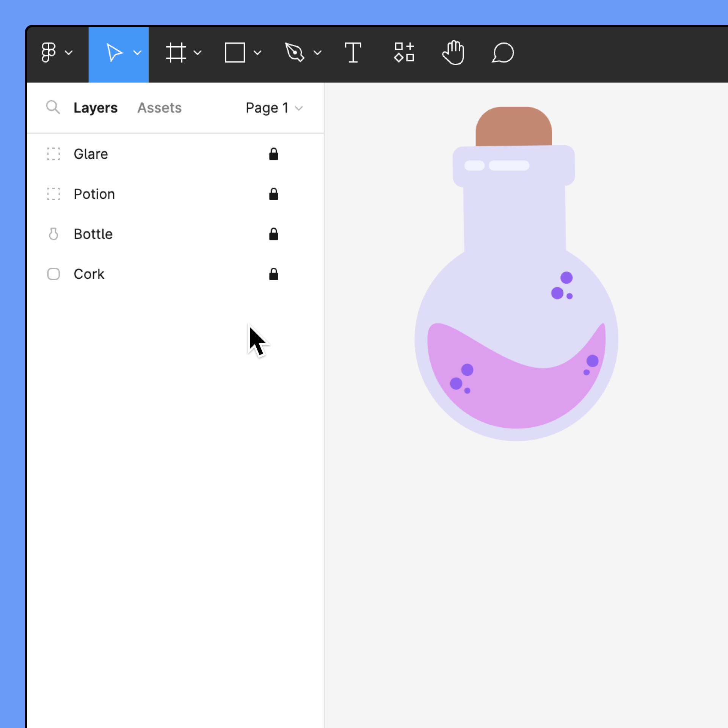Screen dimensions: 728x728
Task: Select the Cork layer name
Action: point(89,274)
